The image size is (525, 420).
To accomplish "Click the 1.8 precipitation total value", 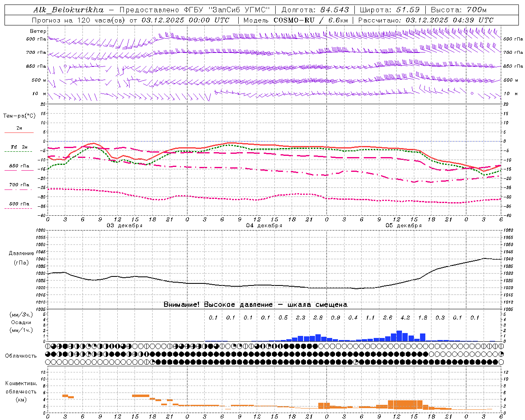I will point(422,318).
